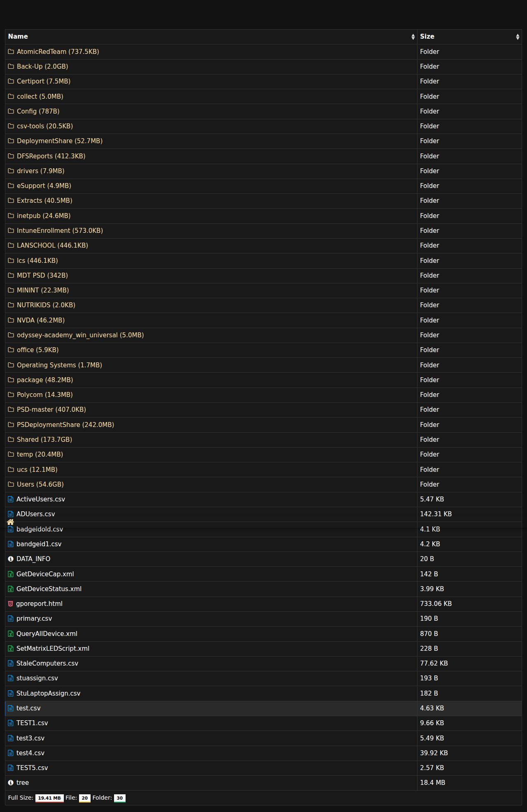
Task: Click the Size column header
Action: 427,37
